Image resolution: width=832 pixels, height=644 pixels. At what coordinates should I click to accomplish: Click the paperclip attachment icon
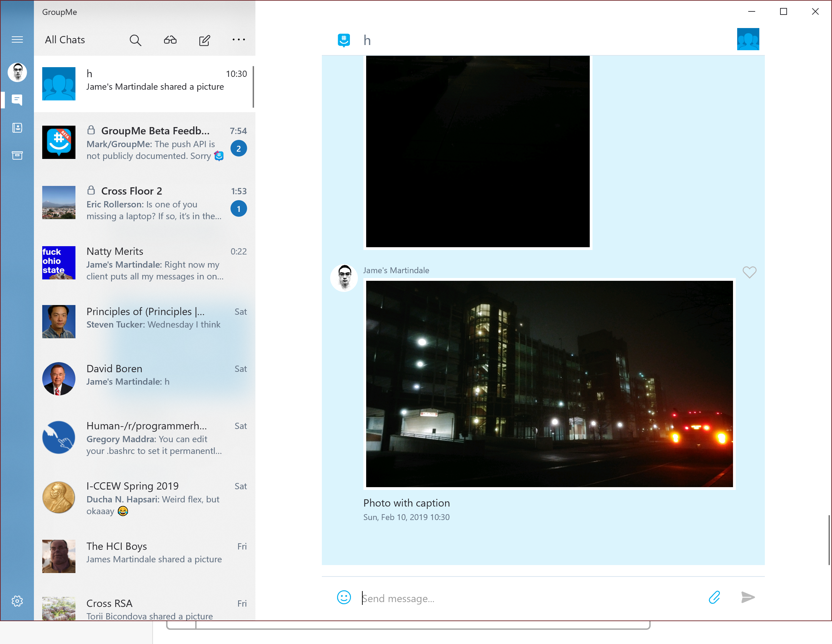(714, 597)
